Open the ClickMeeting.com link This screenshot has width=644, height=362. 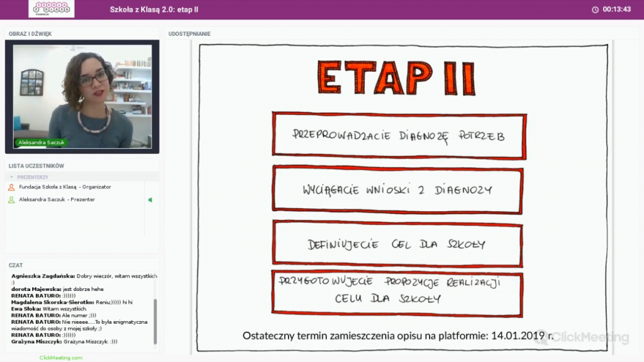pyautogui.click(x=60, y=358)
